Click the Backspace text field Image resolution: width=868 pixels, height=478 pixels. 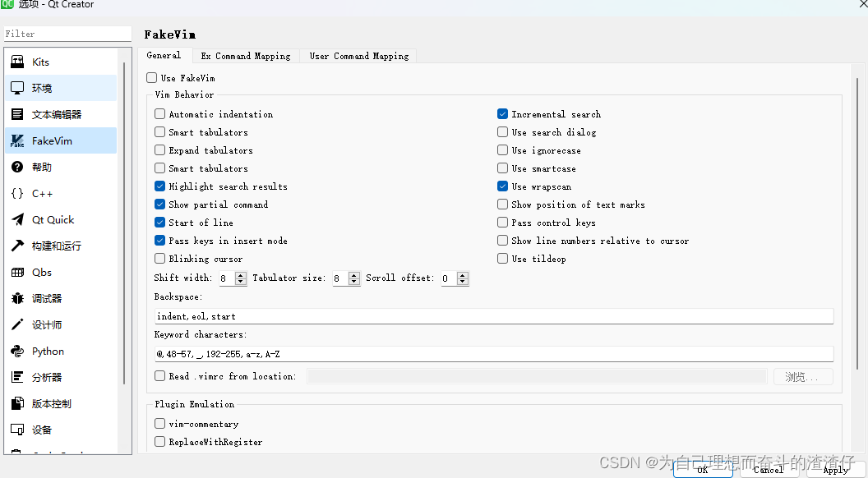tap(494, 316)
